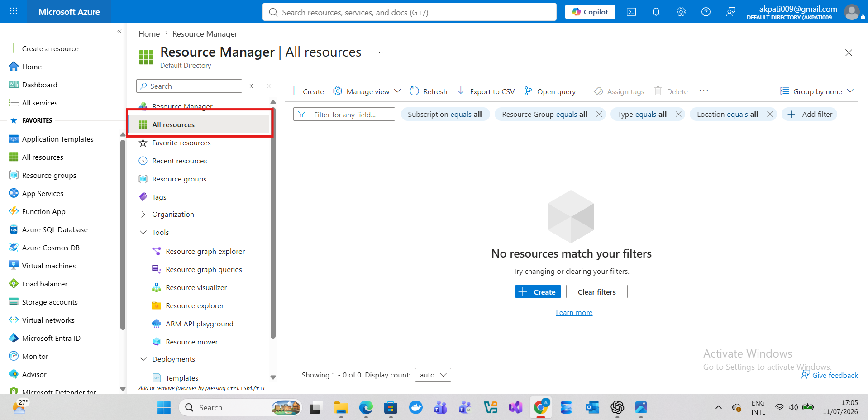Collapse the left favorites sidebar

[x=119, y=31]
